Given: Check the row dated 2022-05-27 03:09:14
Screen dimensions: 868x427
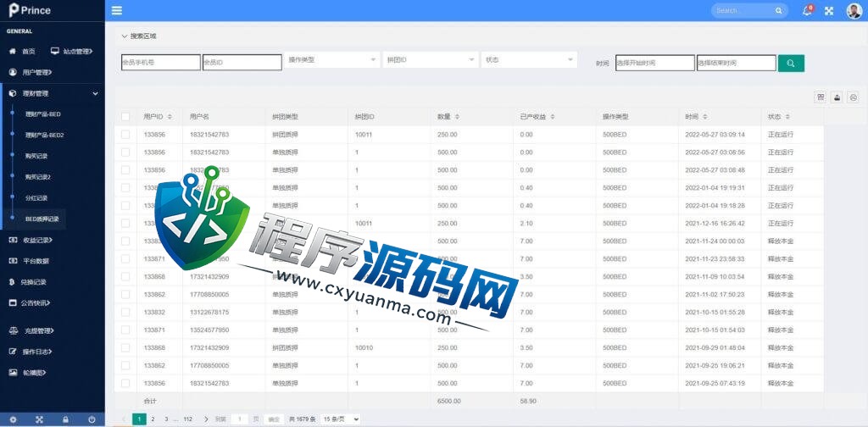Looking at the screenshot, I should (x=125, y=135).
